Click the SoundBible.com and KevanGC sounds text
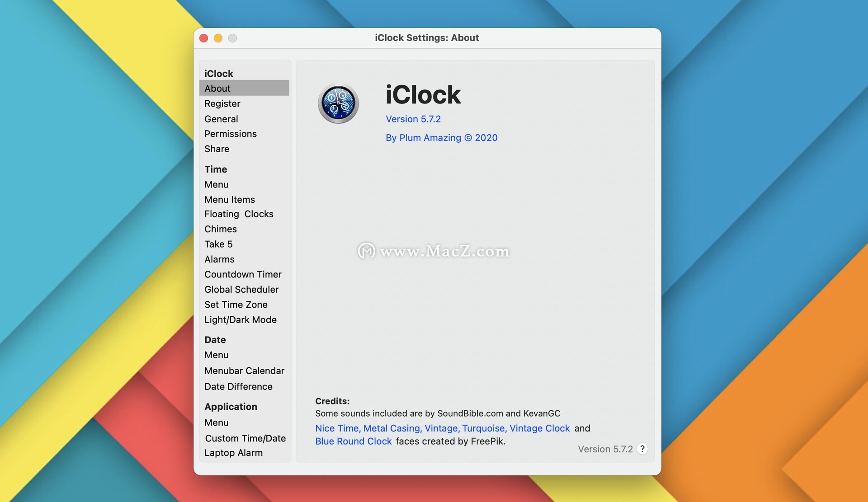Viewport: 868px width, 502px height. tap(438, 413)
